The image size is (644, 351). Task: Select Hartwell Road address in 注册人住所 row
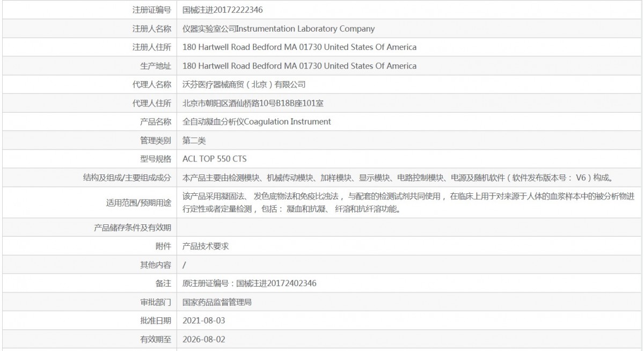[x=299, y=47]
